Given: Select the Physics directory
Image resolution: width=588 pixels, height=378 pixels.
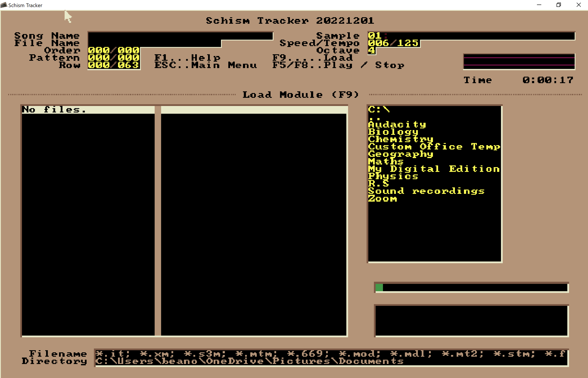Looking at the screenshot, I should pyautogui.click(x=393, y=176).
